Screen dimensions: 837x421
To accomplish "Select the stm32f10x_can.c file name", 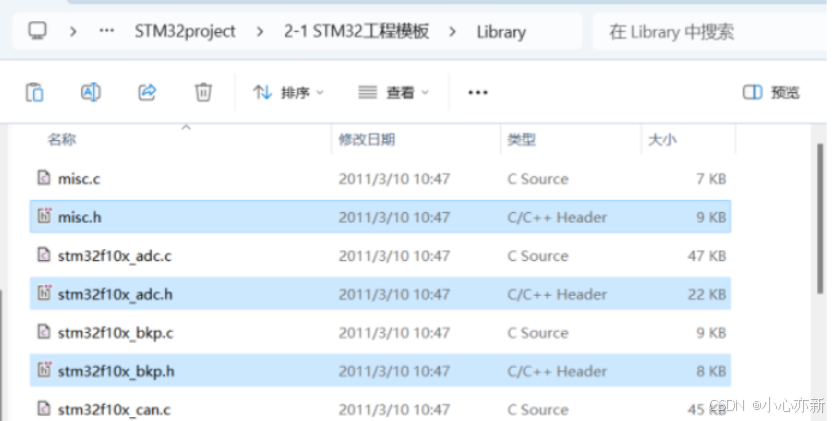I will (114, 410).
